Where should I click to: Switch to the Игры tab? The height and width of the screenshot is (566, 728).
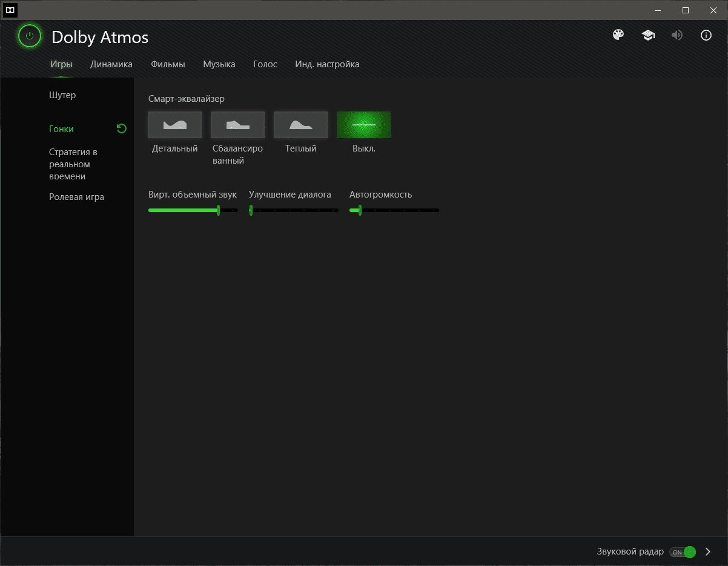61,64
